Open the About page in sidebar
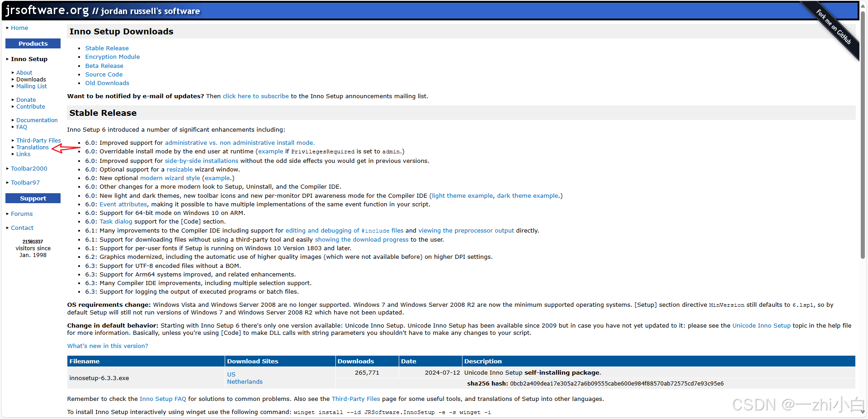 (24, 72)
